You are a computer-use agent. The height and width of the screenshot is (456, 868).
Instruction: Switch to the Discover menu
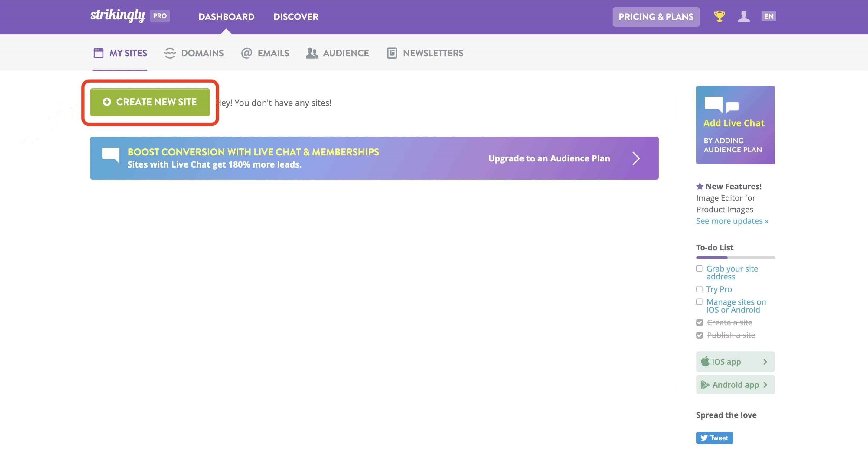(x=296, y=17)
